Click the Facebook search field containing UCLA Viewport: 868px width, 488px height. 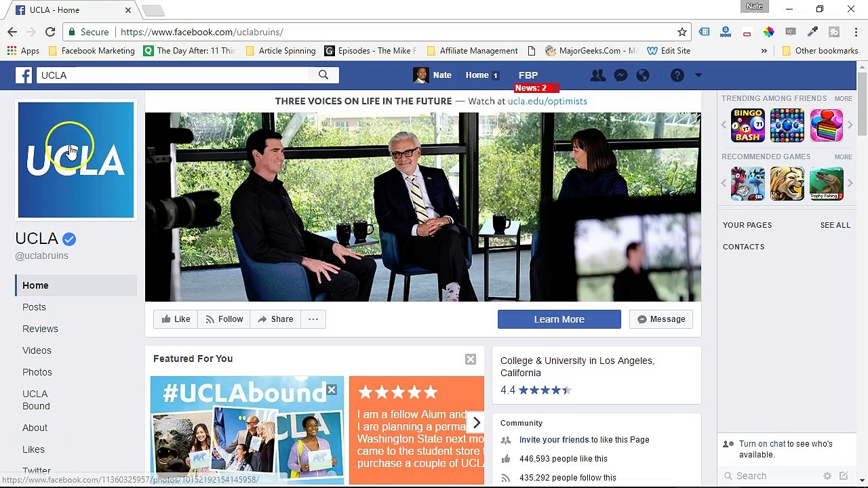click(173, 75)
